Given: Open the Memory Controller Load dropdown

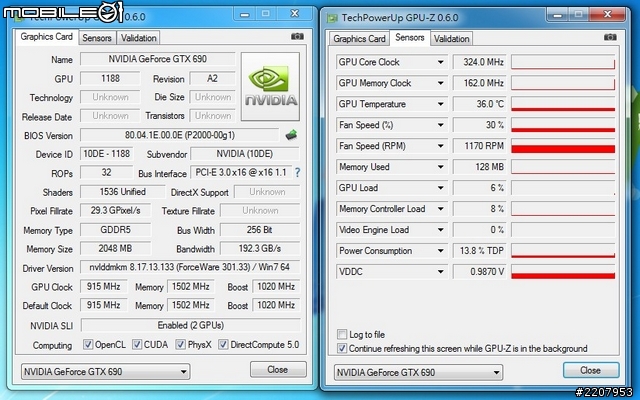Looking at the screenshot, I should pos(440,209).
